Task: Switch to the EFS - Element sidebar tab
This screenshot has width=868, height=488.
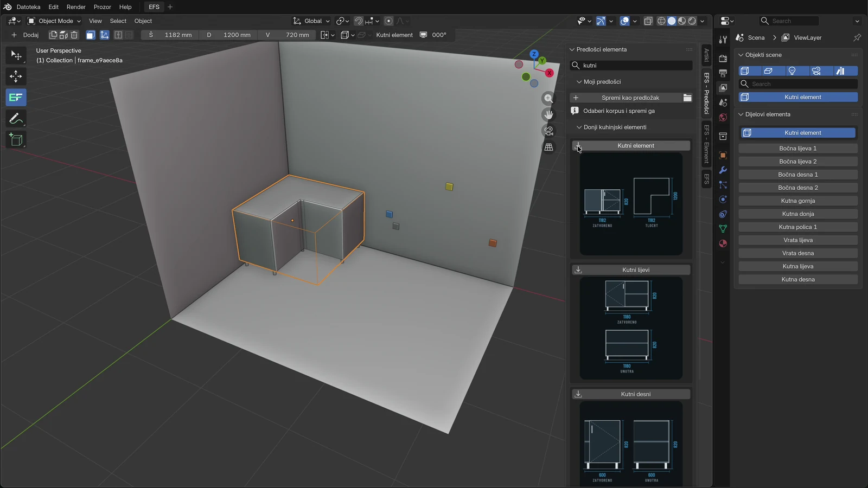Action: pyautogui.click(x=706, y=144)
